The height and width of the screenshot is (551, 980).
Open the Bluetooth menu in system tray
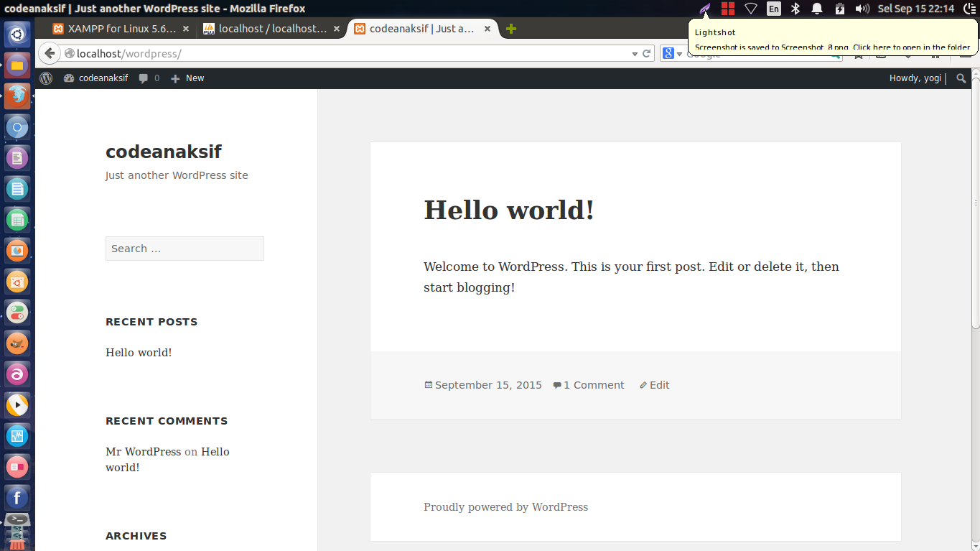tap(795, 9)
